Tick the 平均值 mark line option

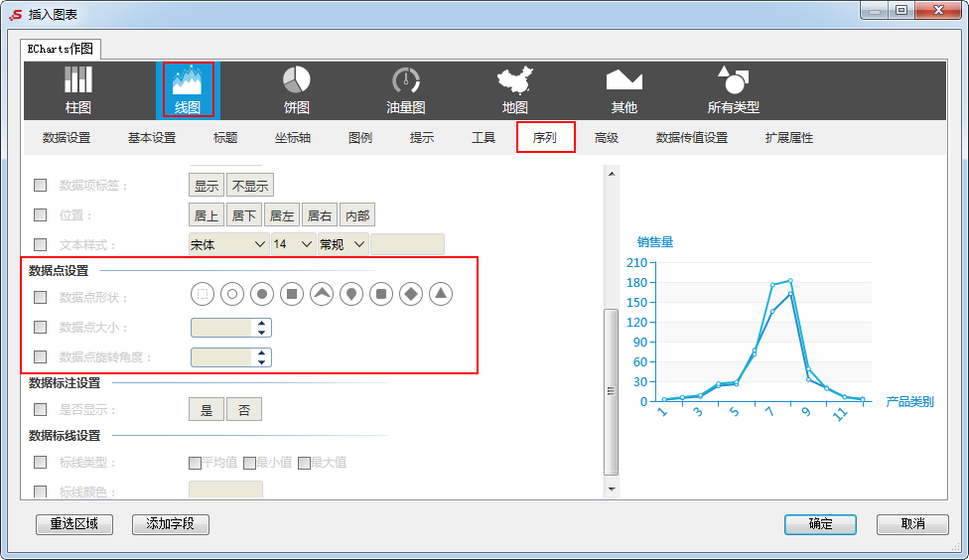click(x=196, y=463)
